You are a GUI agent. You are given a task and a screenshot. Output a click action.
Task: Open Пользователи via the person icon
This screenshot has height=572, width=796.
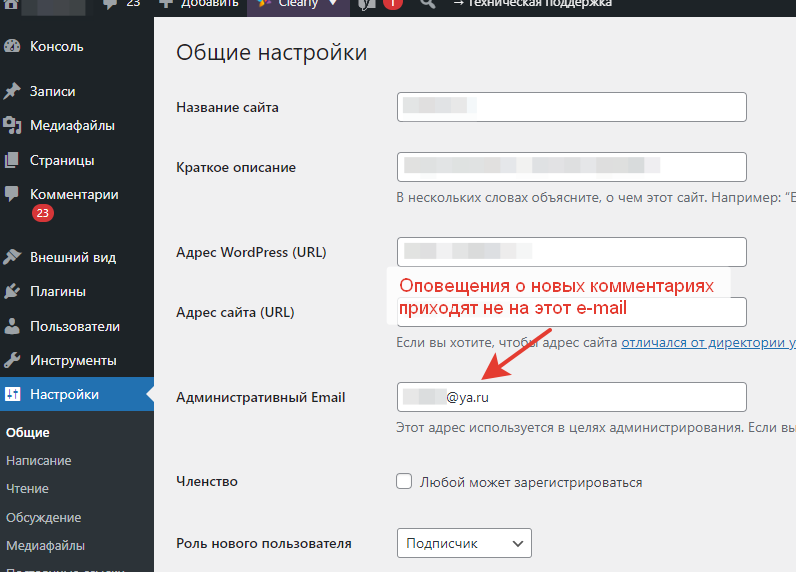pyautogui.click(x=12, y=326)
